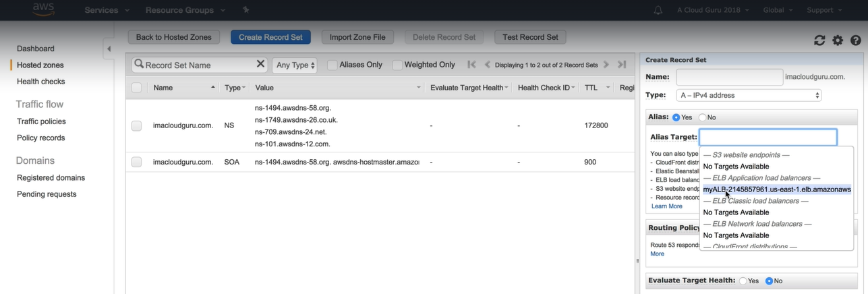Go to previous page of record sets

(488, 65)
